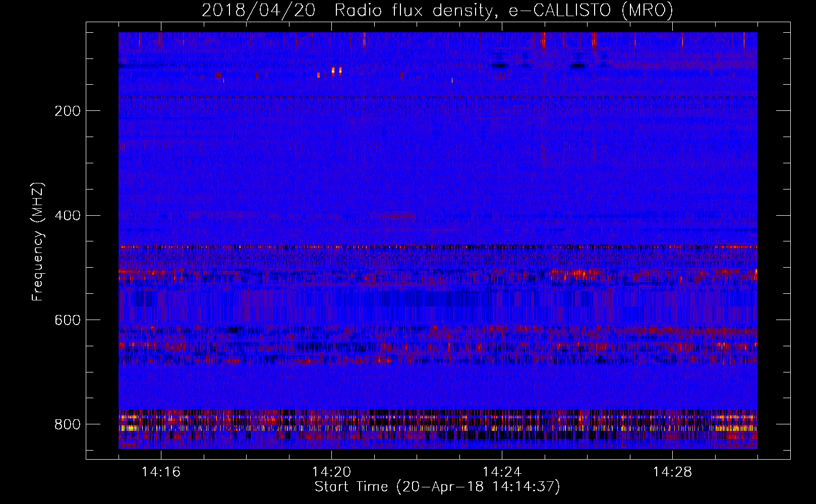The image size is (816, 504).
Task: Click the plot title text
Action: (437, 11)
